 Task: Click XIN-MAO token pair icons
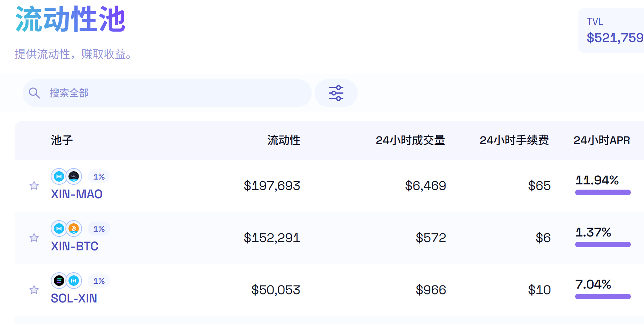pyautogui.click(x=66, y=177)
